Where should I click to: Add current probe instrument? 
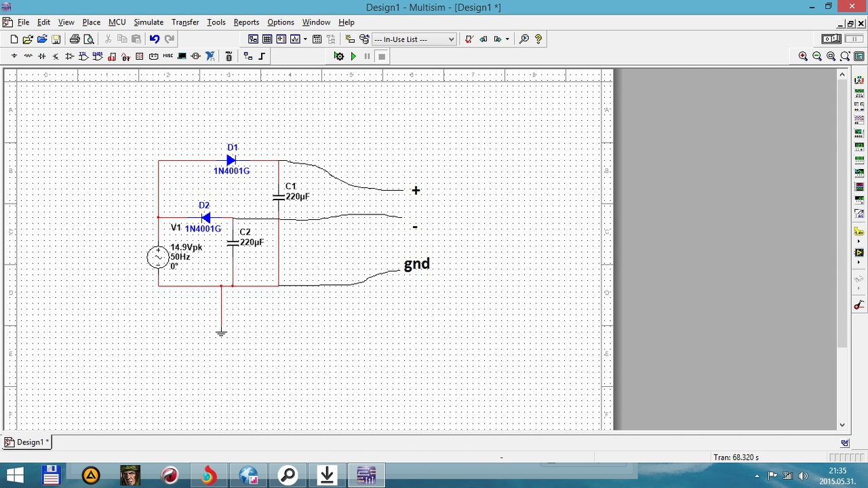(859, 305)
